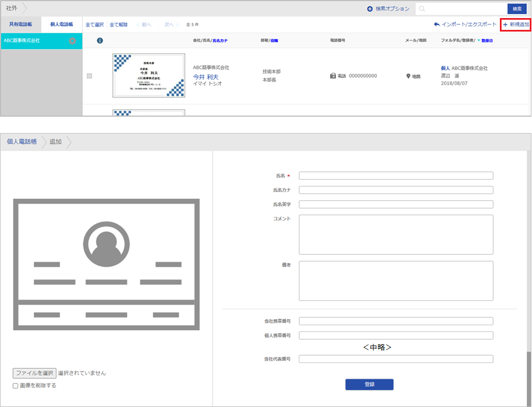
Task: Sort by 氏名カナ column
Action: click(x=220, y=41)
